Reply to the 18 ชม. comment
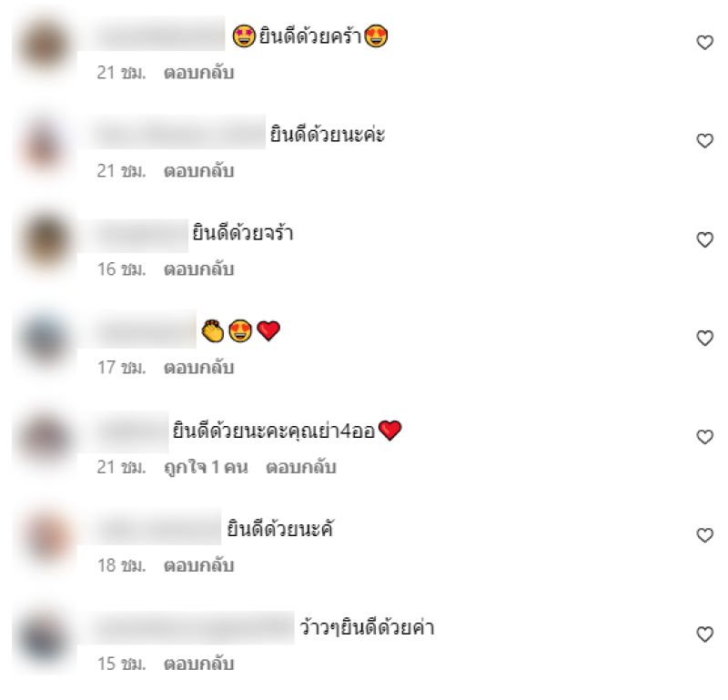 (198, 566)
